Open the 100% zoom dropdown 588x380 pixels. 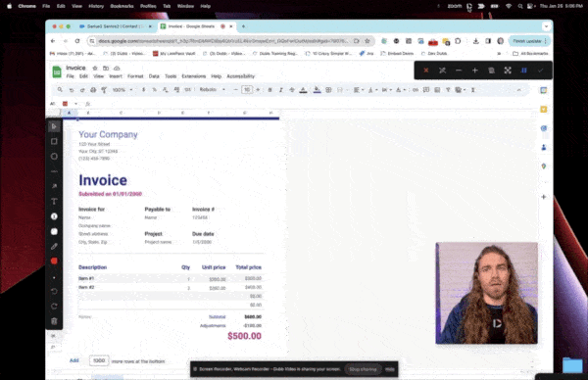[x=122, y=90]
